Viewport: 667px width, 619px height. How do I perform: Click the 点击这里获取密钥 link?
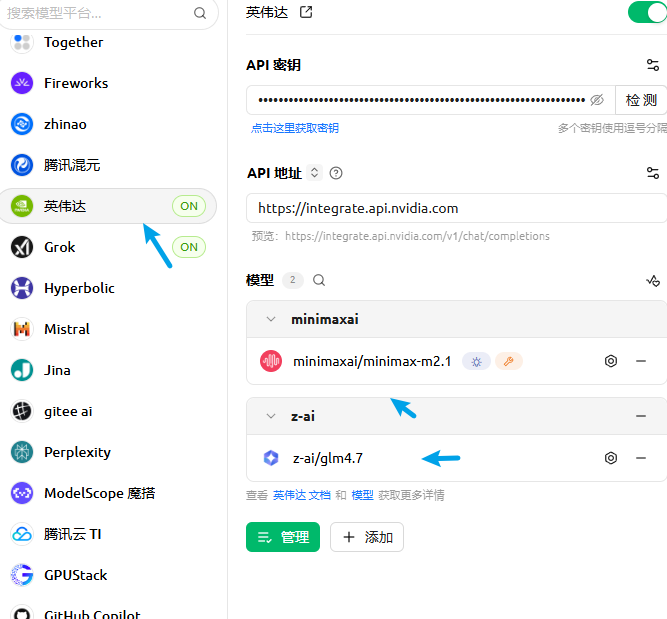coord(295,128)
